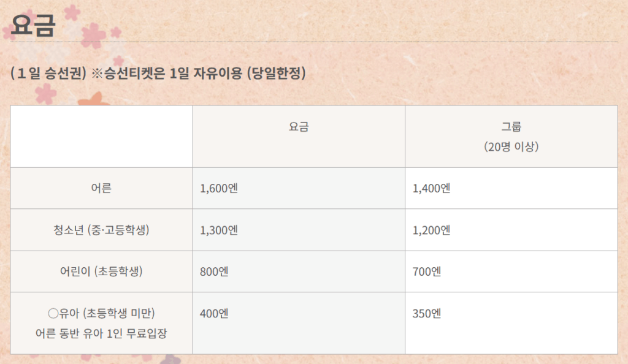Click the 어른 동반 유아 1인 무료입장 note

101,334
